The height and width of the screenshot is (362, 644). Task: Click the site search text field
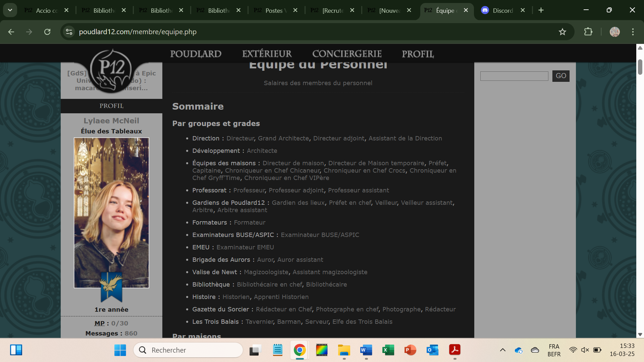click(x=514, y=76)
